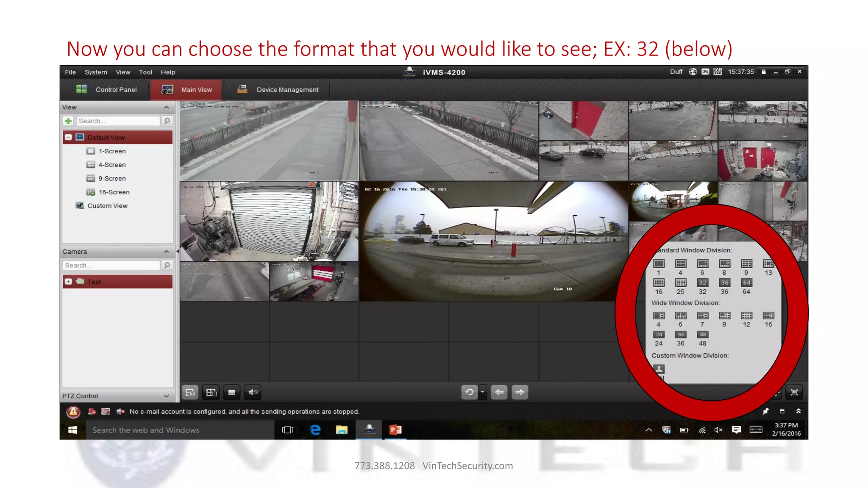The image size is (868, 488).
Task: Choose the standard 64-window division
Action: click(x=746, y=283)
